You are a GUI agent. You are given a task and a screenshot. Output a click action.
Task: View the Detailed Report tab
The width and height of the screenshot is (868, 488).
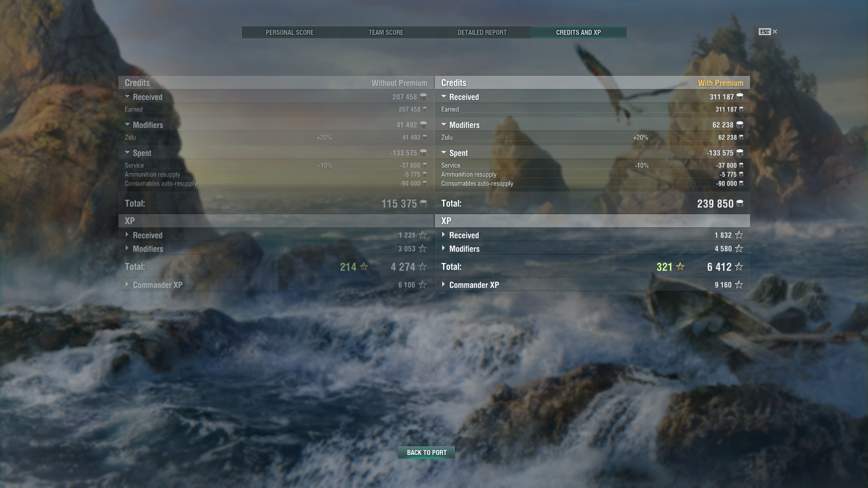click(482, 33)
